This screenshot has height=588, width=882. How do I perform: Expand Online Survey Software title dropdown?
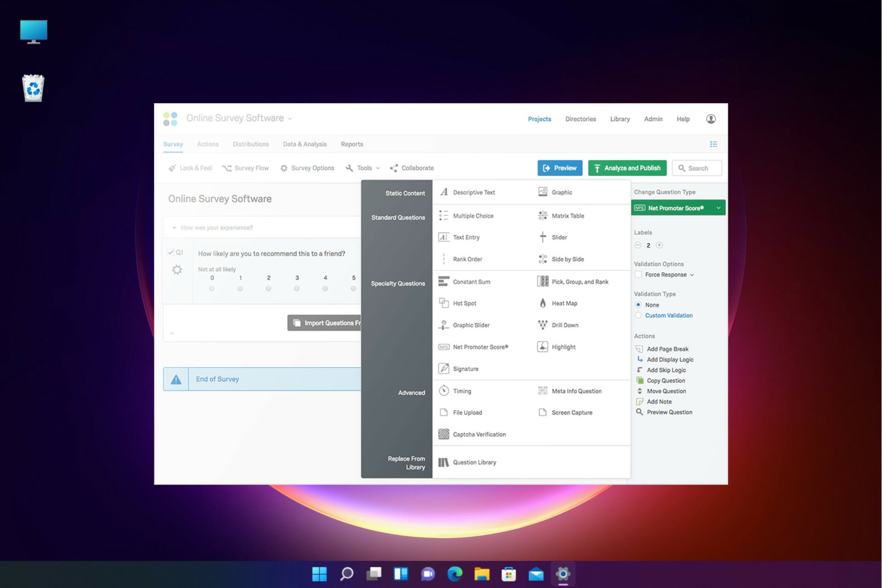(290, 119)
